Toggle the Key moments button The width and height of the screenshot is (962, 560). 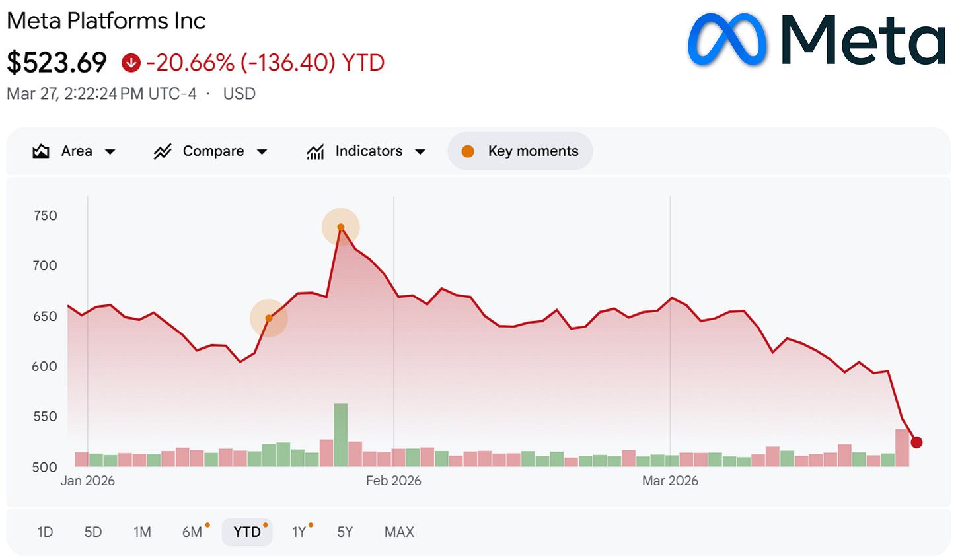520,151
